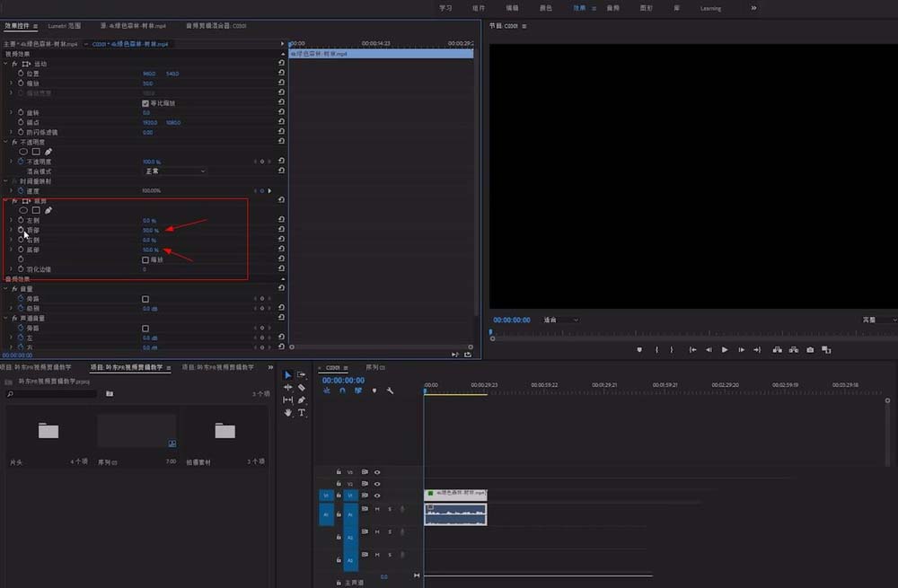Select the Ripple Edit tool
The image size is (898, 588).
coord(287,388)
